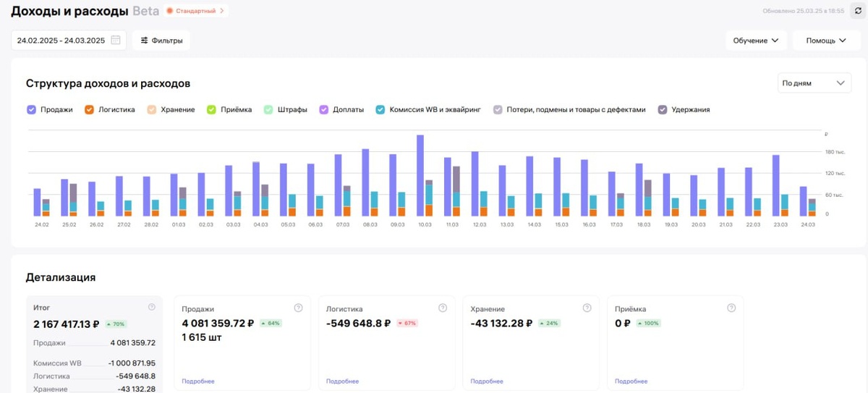The height and width of the screenshot is (393, 868).
Task: Click the 64% badge in Продажи card
Action: pos(270,324)
